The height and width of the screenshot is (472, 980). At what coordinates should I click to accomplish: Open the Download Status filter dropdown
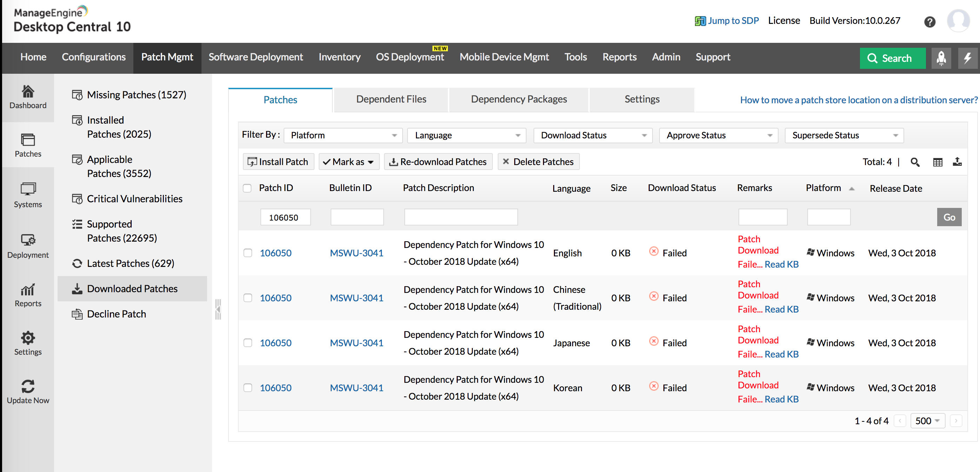click(x=593, y=136)
